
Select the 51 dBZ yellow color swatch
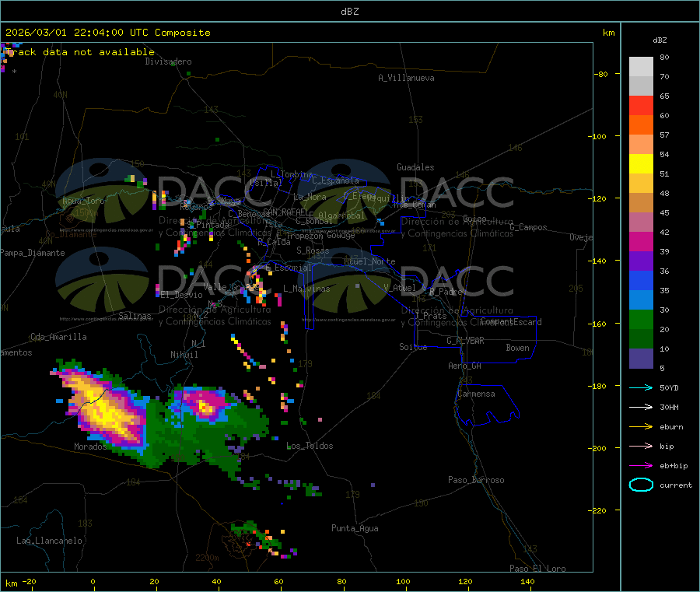[x=641, y=164]
